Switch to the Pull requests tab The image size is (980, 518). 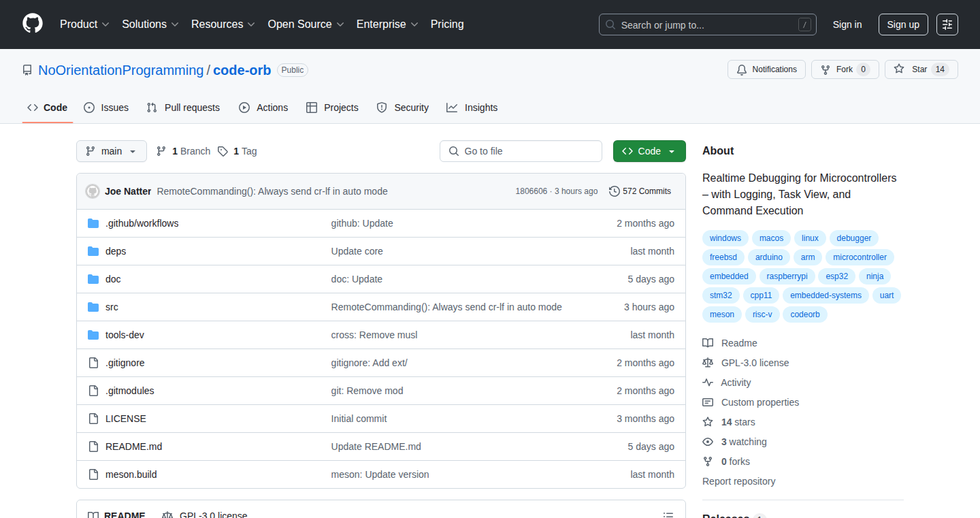point(184,108)
